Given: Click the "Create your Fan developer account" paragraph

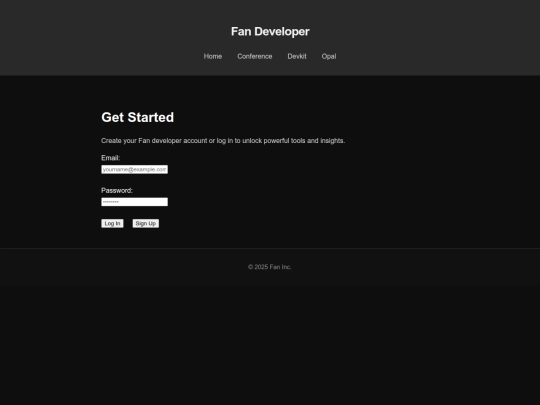Looking at the screenshot, I should (x=223, y=141).
